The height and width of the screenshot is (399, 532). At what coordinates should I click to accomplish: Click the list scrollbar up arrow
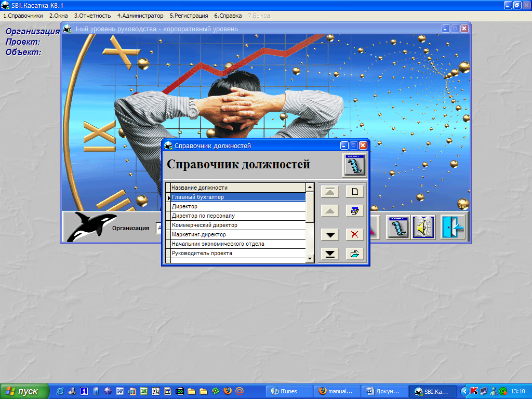click(310, 187)
